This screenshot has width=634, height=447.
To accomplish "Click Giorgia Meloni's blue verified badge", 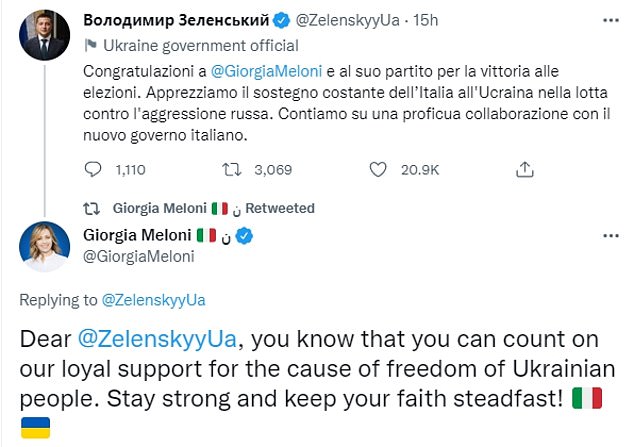I will pos(256,236).
